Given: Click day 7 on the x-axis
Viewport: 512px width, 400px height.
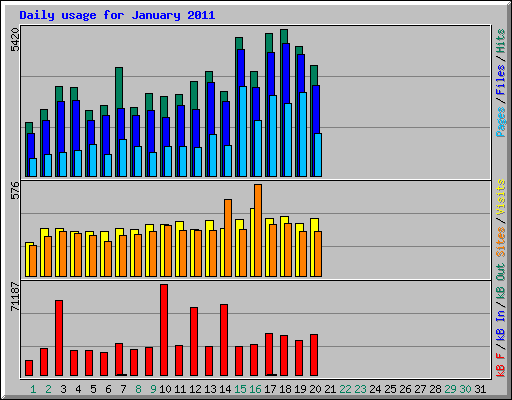Looking at the screenshot, I should 123,389.
